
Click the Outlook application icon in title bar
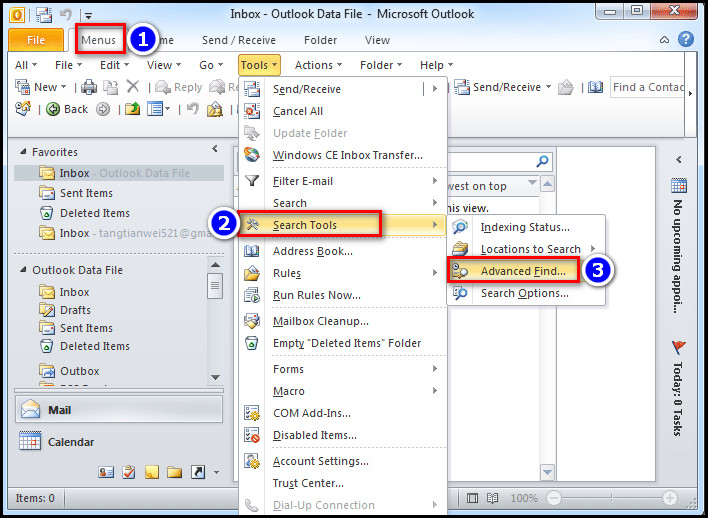[x=17, y=15]
